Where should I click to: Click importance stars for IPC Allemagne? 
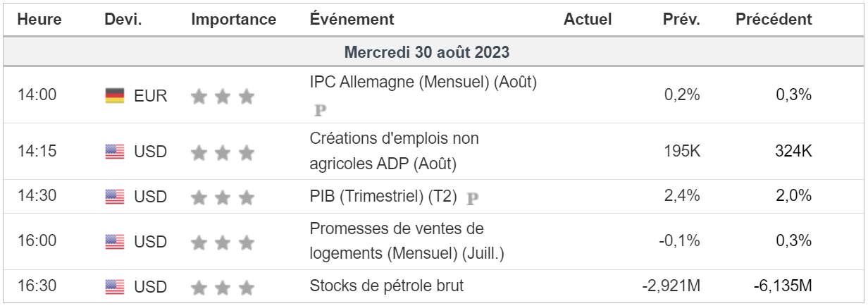pos(222,96)
